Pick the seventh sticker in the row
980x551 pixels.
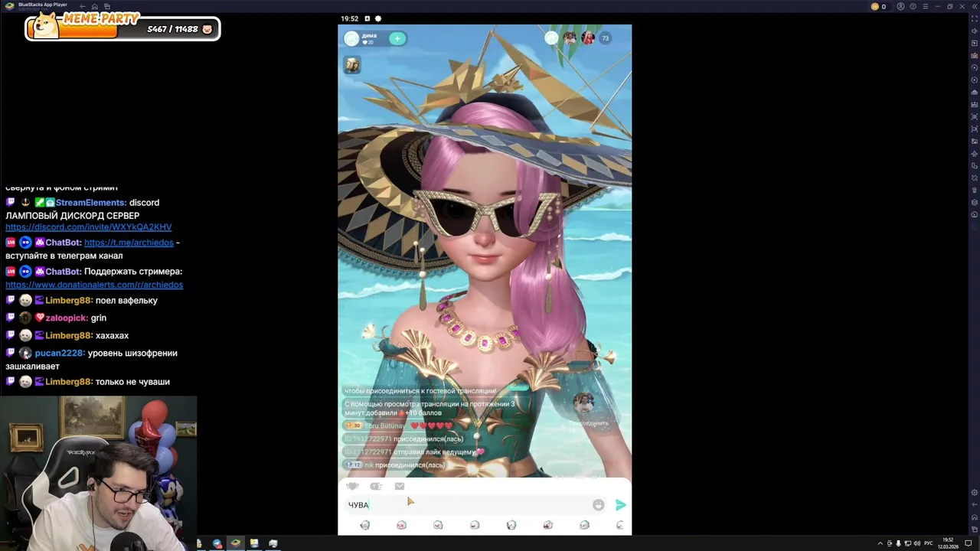(584, 525)
